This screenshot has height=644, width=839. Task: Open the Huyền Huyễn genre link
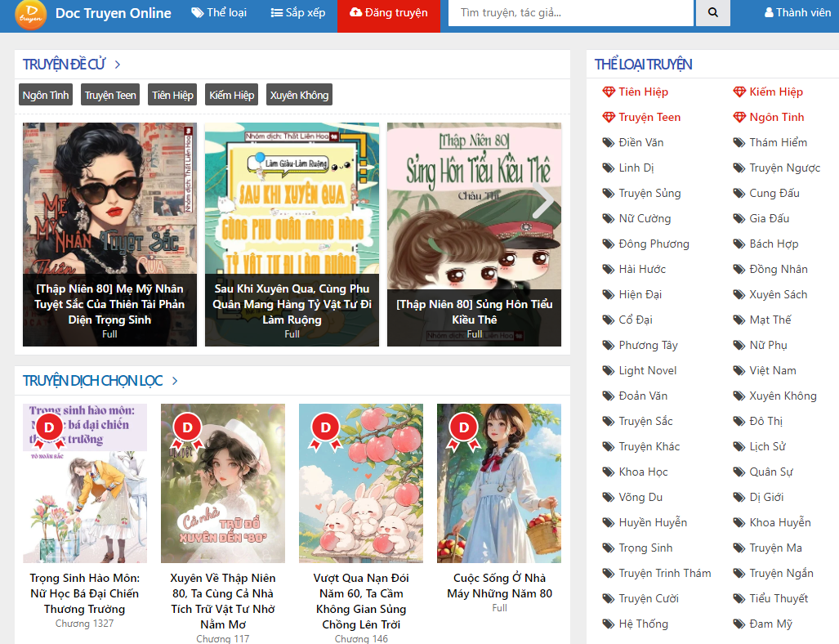point(653,522)
